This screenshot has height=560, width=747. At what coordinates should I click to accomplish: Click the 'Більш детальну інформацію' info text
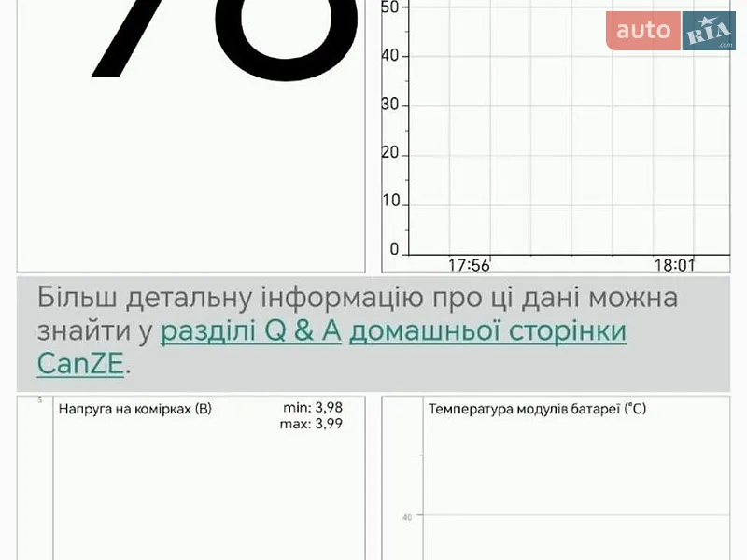[x=358, y=332]
